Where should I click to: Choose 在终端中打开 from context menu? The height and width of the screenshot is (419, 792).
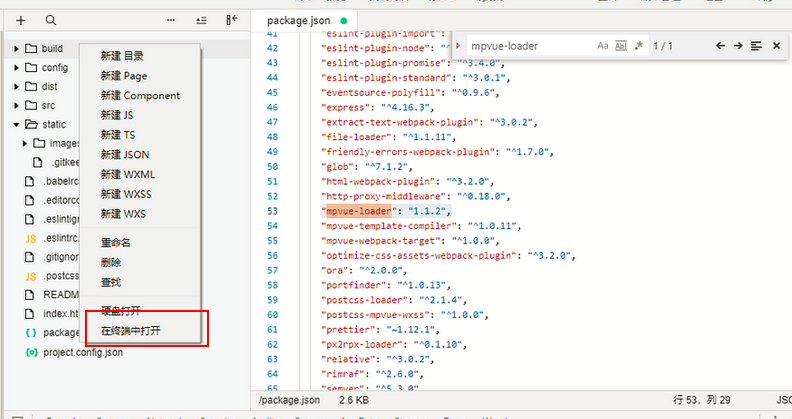point(131,331)
